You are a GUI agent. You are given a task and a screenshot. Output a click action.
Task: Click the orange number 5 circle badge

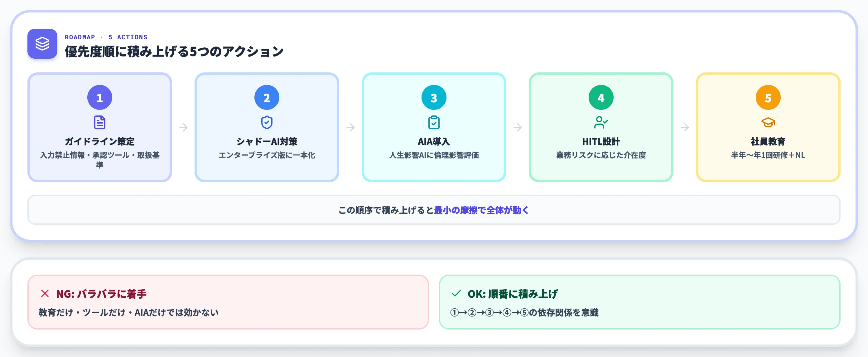point(768,97)
